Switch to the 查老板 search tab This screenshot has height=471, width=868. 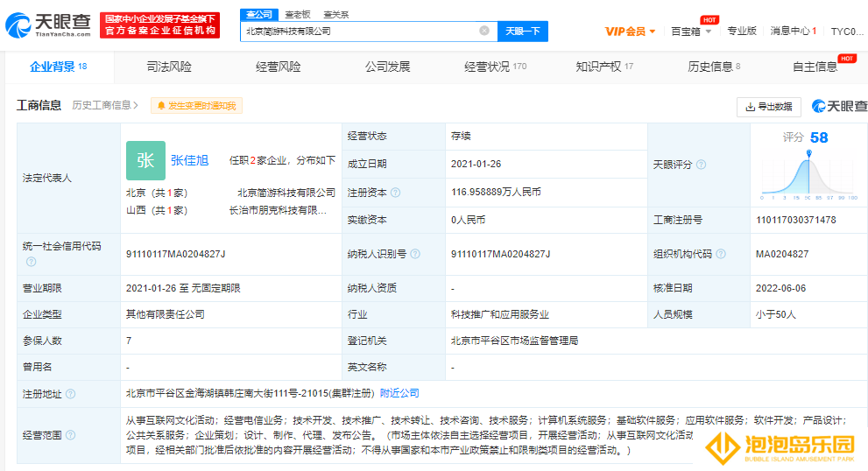click(x=298, y=14)
